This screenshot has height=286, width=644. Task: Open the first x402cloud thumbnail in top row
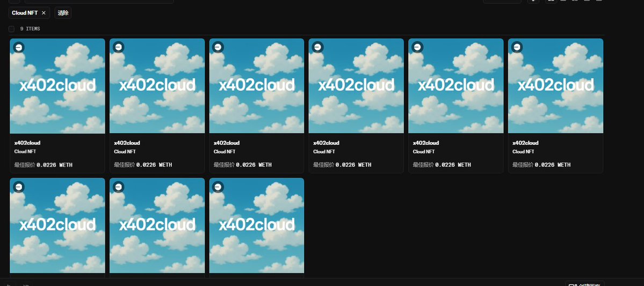(x=57, y=86)
